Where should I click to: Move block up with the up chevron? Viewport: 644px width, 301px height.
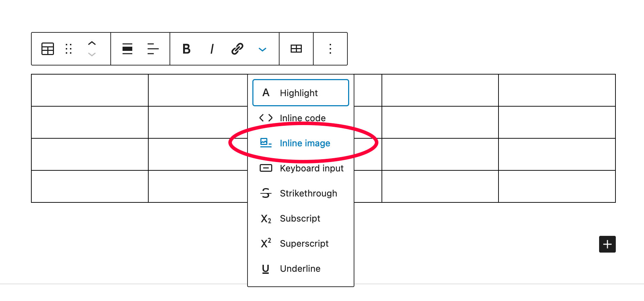coord(92,44)
